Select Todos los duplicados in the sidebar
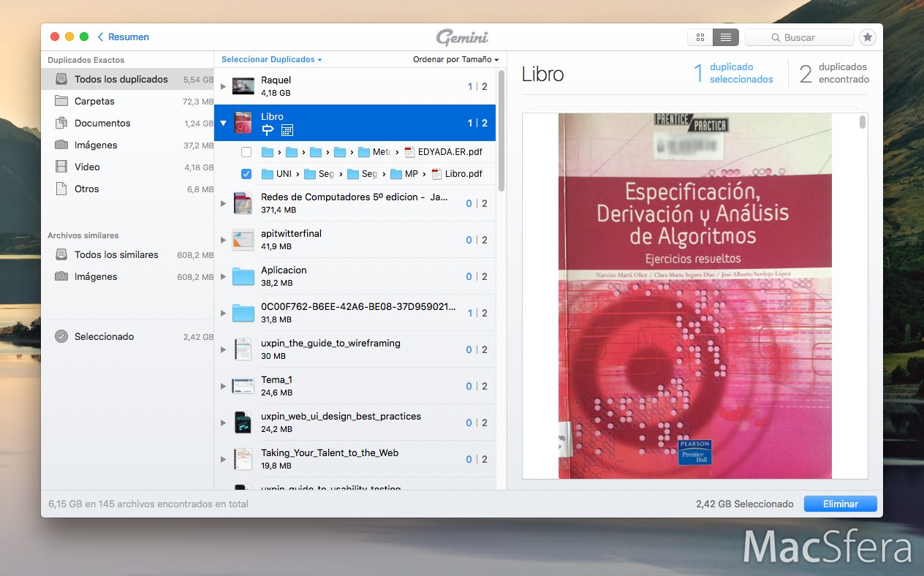Image resolution: width=924 pixels, height=576 pixels. point(127,79)
